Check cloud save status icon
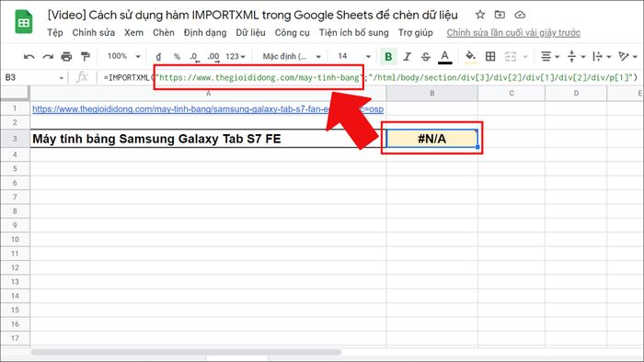Image resolution: width=644 pixels, height=362 pixels. 520,15
